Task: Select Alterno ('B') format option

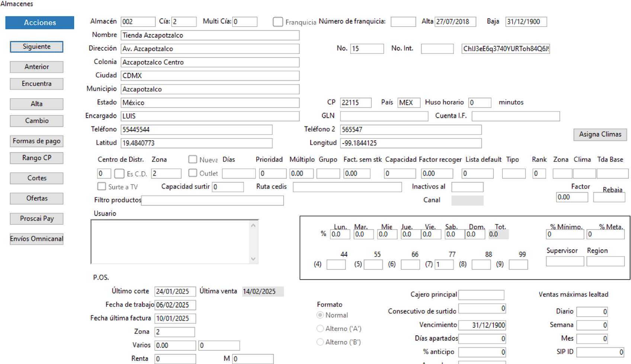Action: coord(320,342)
